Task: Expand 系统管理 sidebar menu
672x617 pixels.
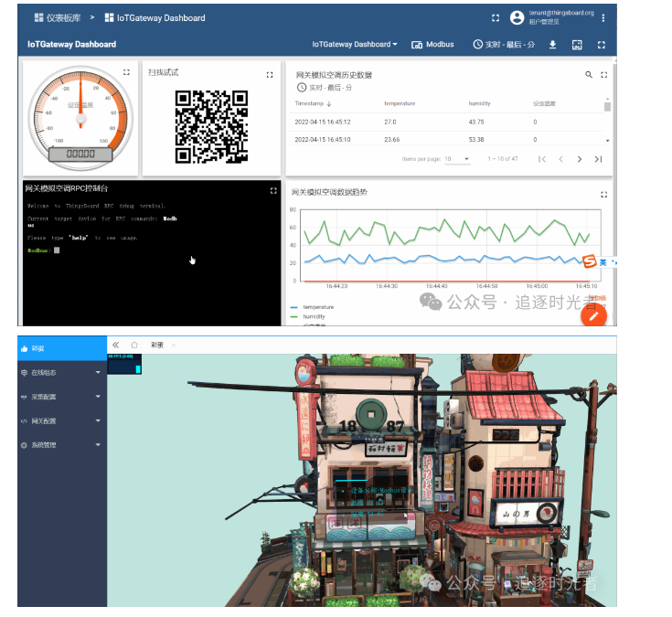Action: click(x=62, y=445)
